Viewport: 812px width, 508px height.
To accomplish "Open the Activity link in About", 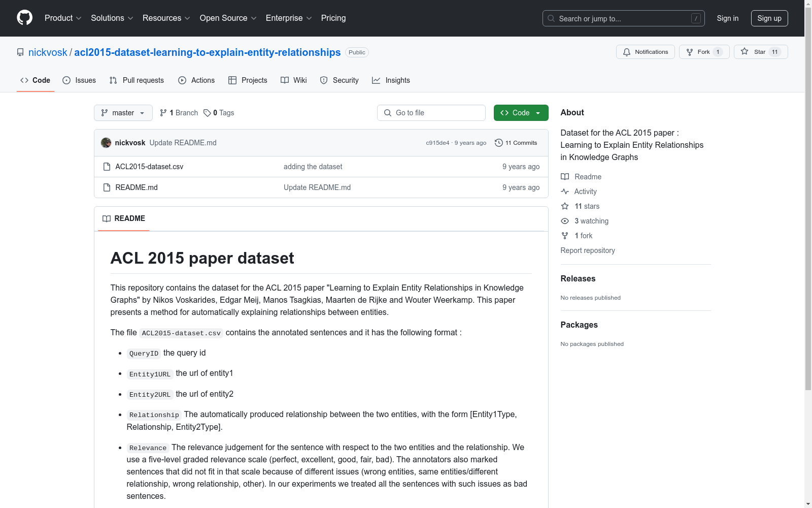I will (579, 192).
